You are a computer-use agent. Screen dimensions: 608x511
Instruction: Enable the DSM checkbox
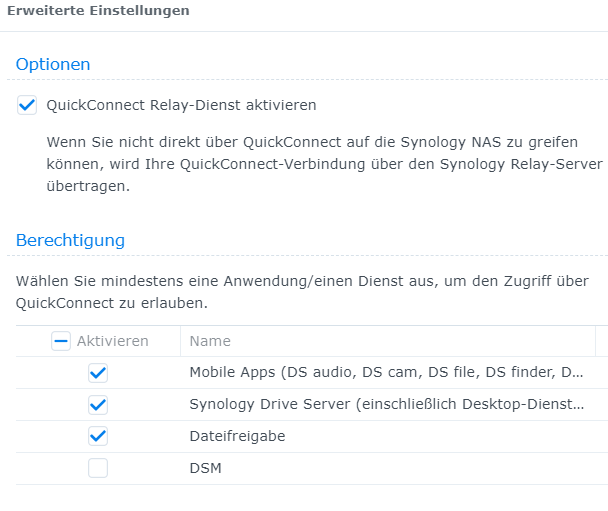[98, 468]
